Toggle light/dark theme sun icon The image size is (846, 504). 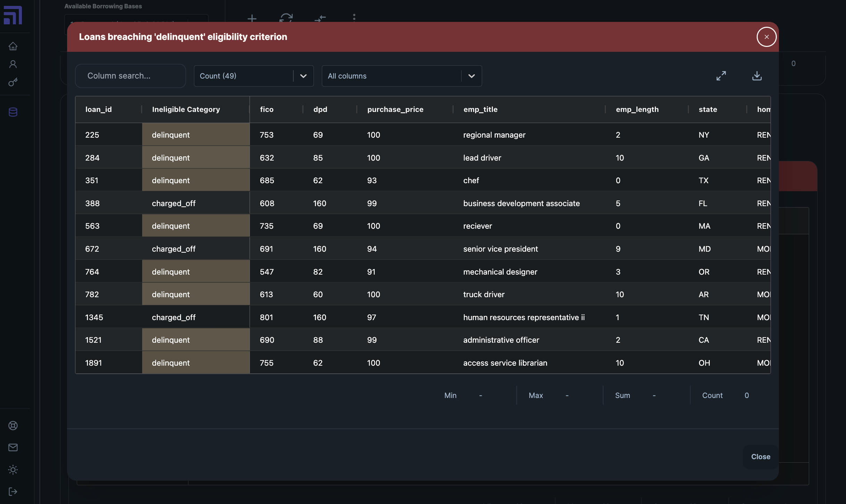coord(13,470)
